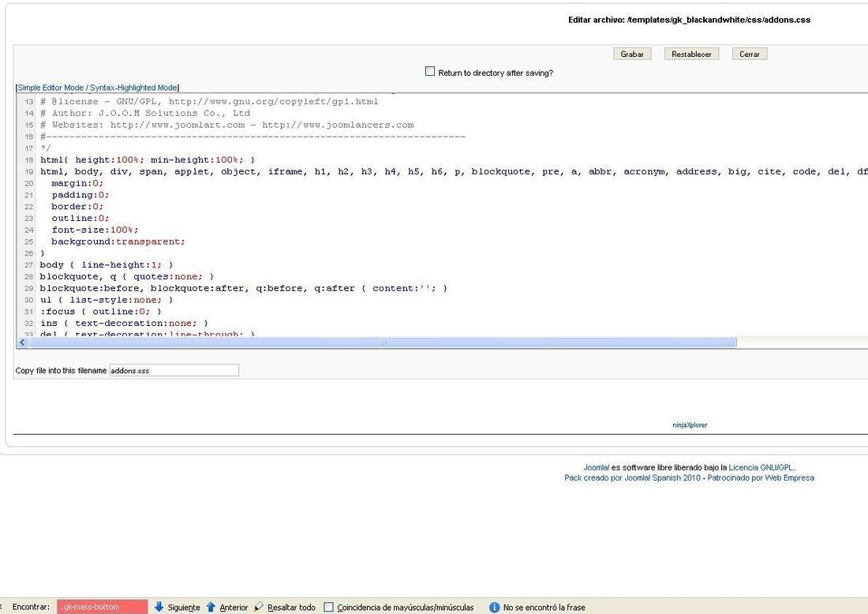The height and width of the screenshot is (614, 868).
Task: Click the 'No se encontró la frase' message
Action: point(544,608)
